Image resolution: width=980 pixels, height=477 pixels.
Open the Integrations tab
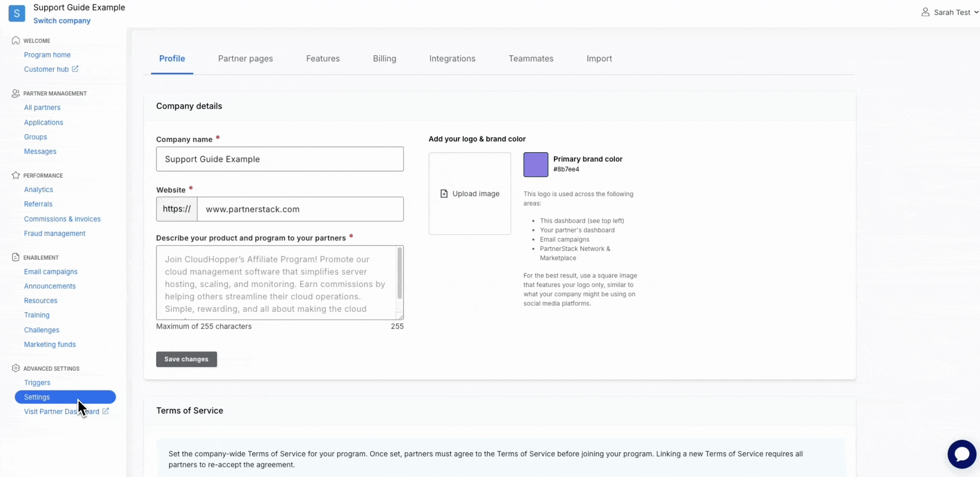(x=452, y=59)
